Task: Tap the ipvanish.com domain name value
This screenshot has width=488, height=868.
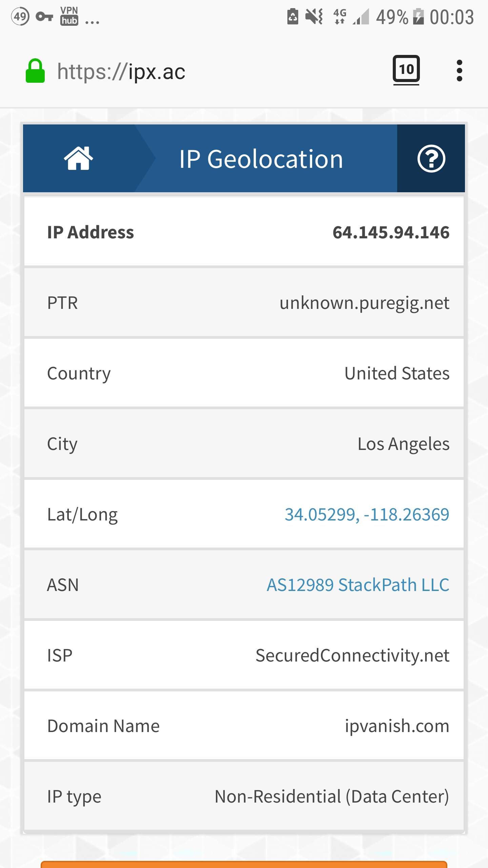Action: tap(397, 726)
